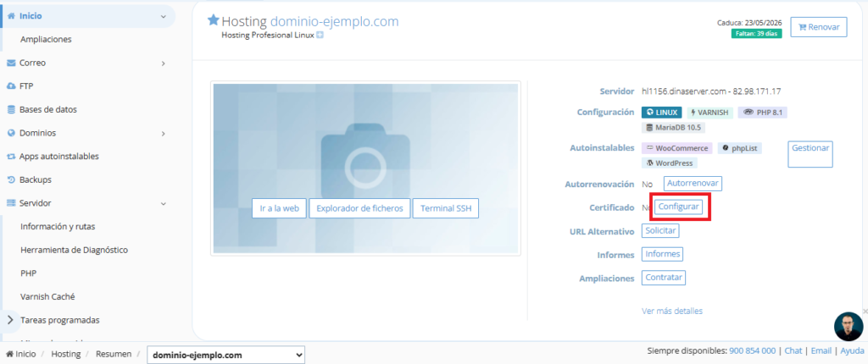Open the FTP menu entry
This screenshot has height=364, width=868.
coord(26,86)
